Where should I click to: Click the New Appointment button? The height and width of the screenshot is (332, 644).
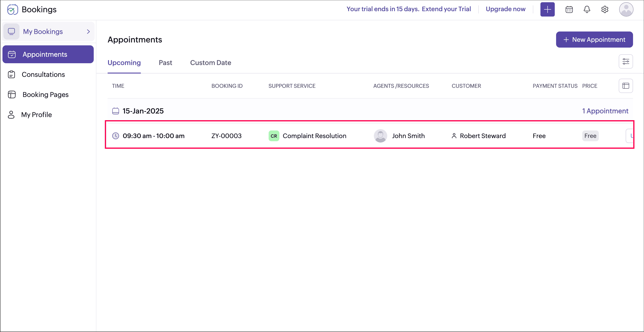click(594, 40)
